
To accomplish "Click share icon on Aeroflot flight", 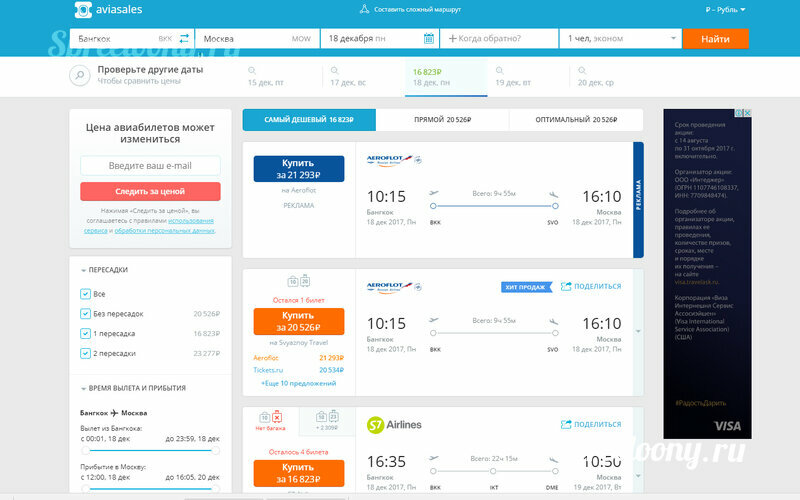I will point(566,286).
